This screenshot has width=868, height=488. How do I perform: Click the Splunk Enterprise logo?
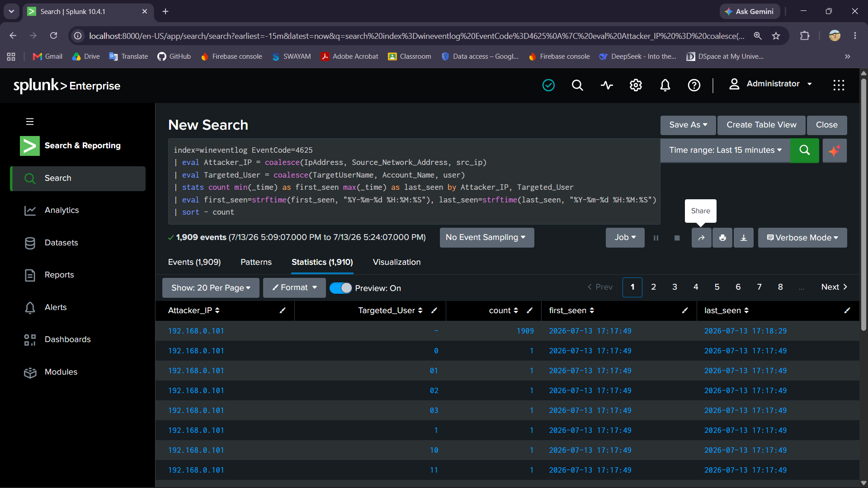[x=67, y=85]
